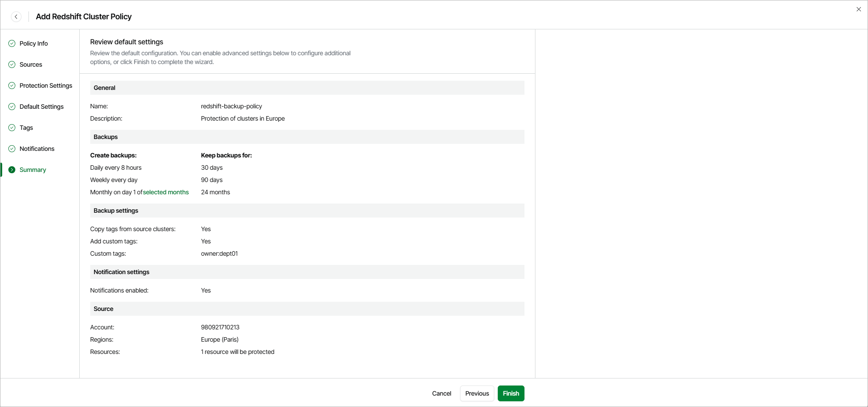Open the Notifications step
Viewport: 868px width, 407px height.
tap(37, 149)
